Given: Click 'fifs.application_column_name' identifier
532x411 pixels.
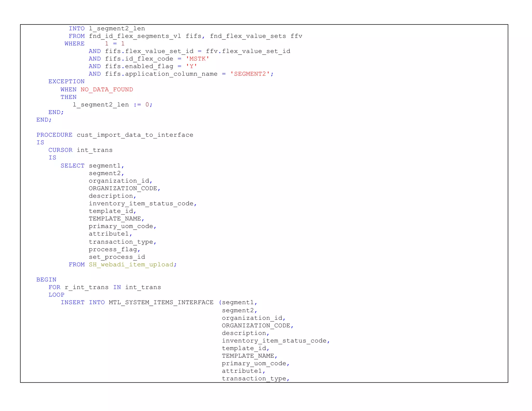Looking at the screenshot, I should point(161,74).
